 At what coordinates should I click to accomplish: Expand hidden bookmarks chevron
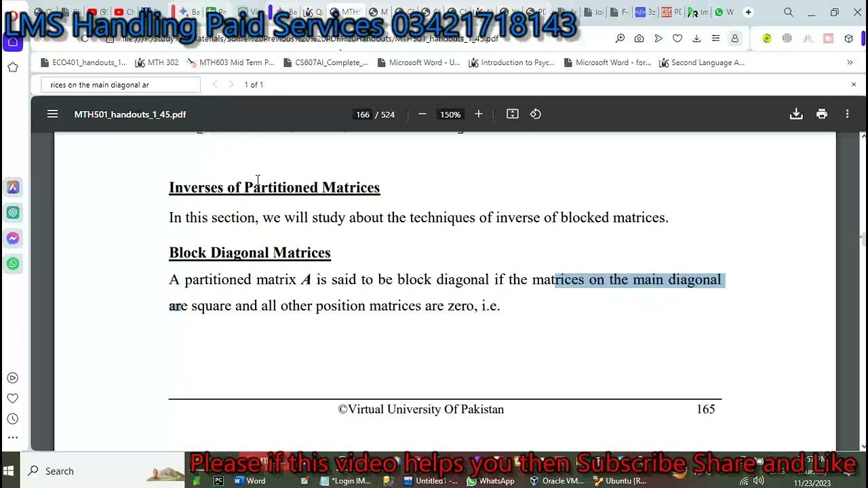(850, 62)
